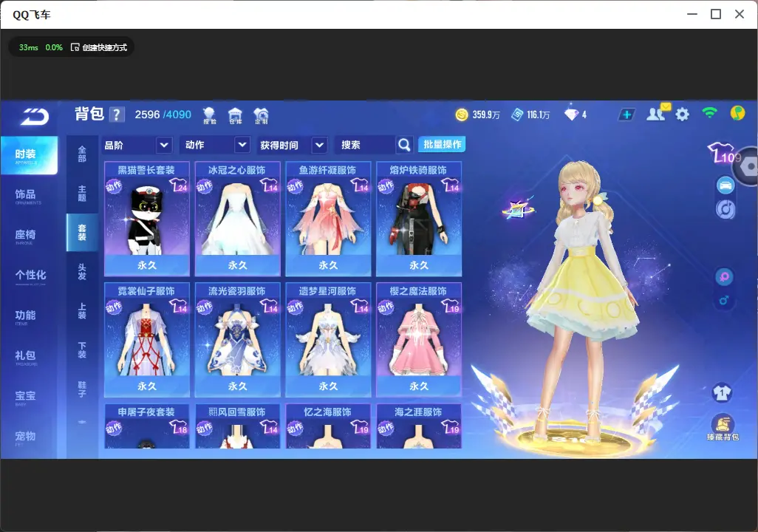Open the fashion level 109 shirt icon
758x532 pixels.
(723, 153)
